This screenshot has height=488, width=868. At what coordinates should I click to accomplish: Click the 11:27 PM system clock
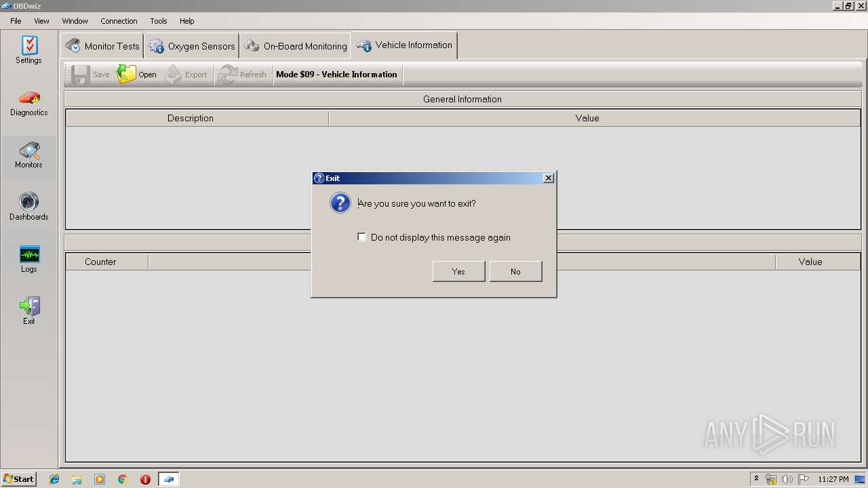coord(833,479)
